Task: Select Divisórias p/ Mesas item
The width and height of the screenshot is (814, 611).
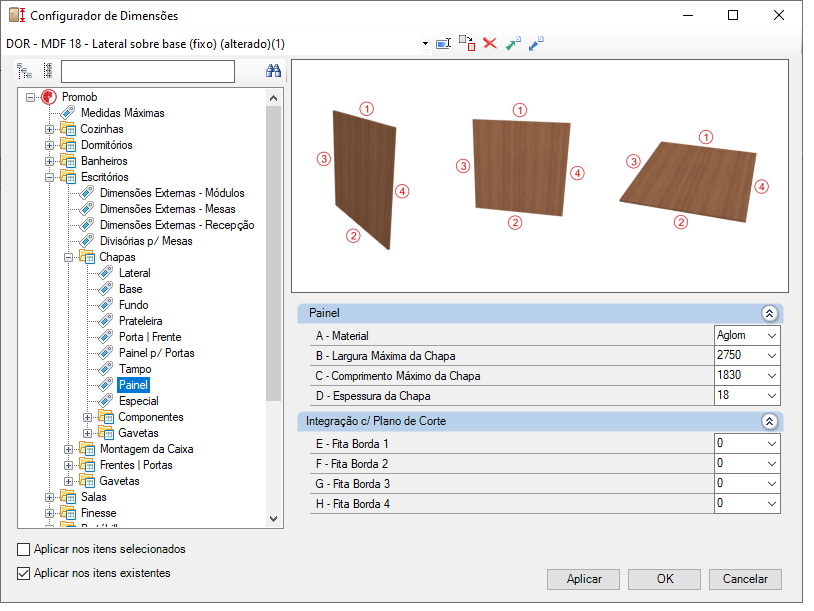Action: (146, 241)
